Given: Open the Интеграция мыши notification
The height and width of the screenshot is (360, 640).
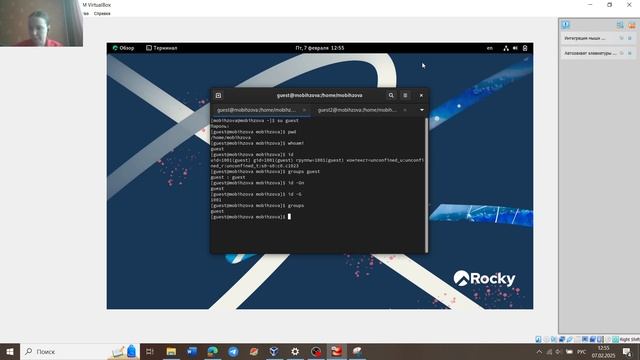Looking at the screenshot, I should click(x=585, y=38).
